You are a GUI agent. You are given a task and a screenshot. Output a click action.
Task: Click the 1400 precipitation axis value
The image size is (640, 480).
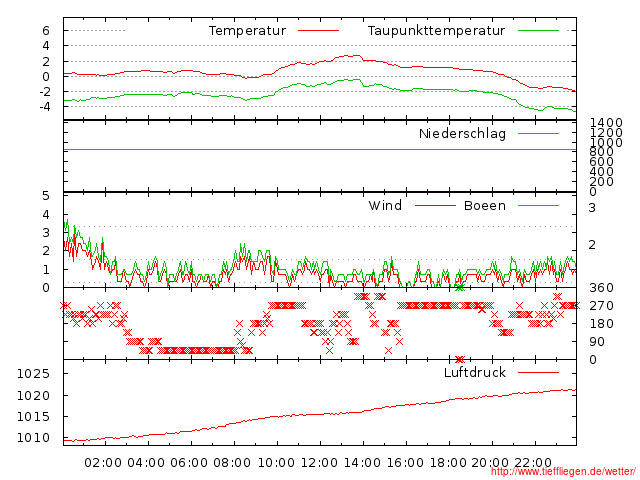pos(606,122)
